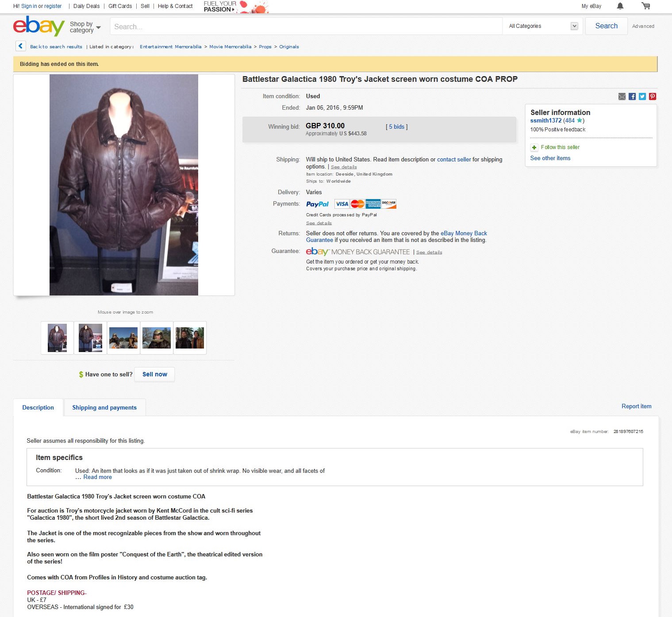Select the Description tab

coord(38,407)
